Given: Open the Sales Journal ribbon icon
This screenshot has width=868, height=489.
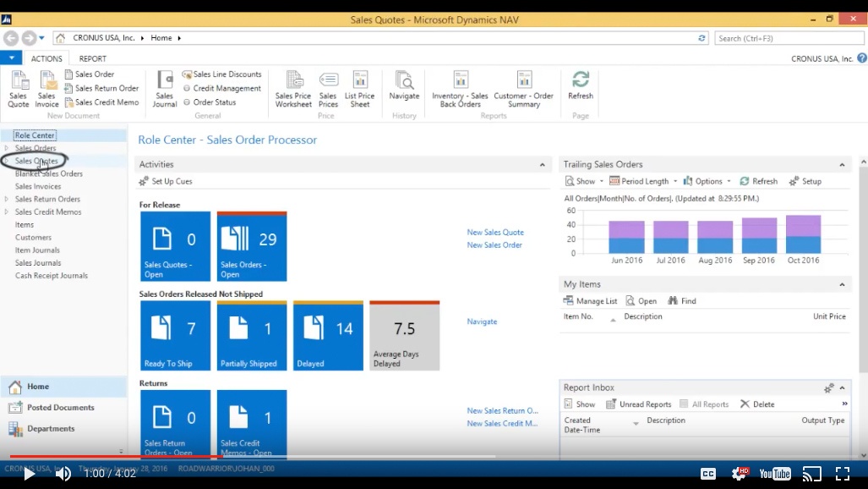Looking at the screenshot, I should (165, 89).
